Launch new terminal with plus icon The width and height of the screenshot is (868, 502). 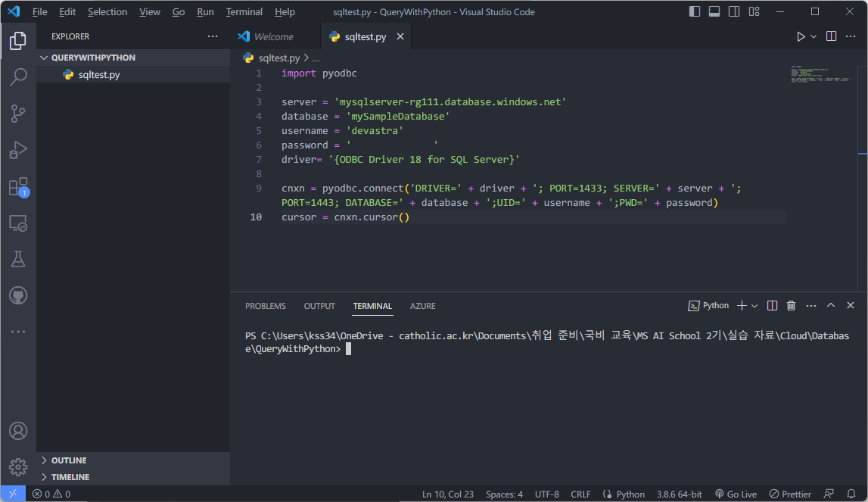[x=742, y=305]
